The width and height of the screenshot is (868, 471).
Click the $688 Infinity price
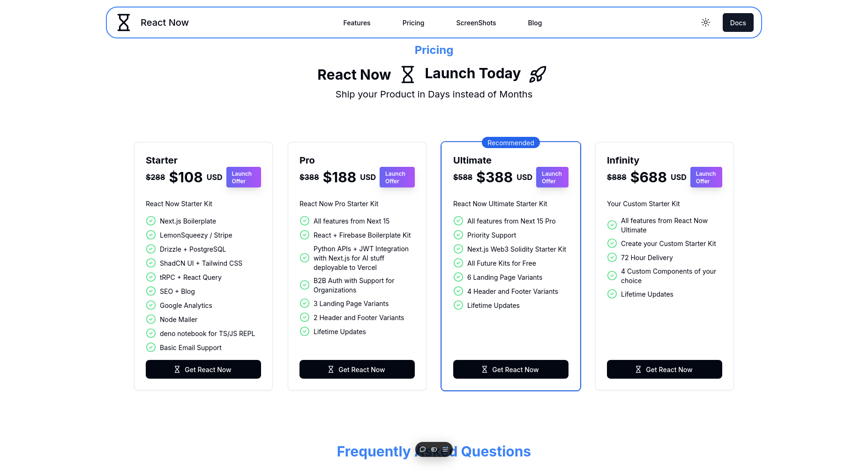tap(648, 177)
